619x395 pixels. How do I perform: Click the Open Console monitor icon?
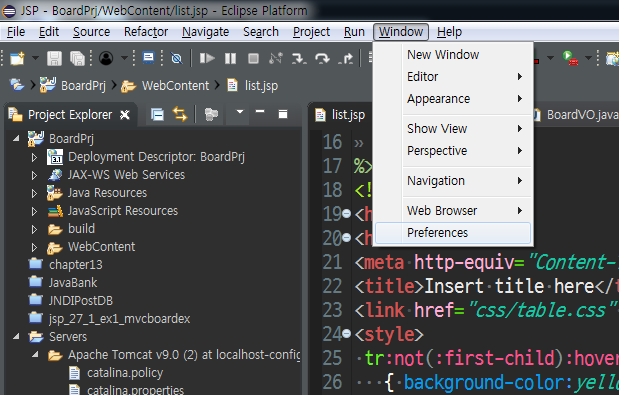tap(148, 58)
